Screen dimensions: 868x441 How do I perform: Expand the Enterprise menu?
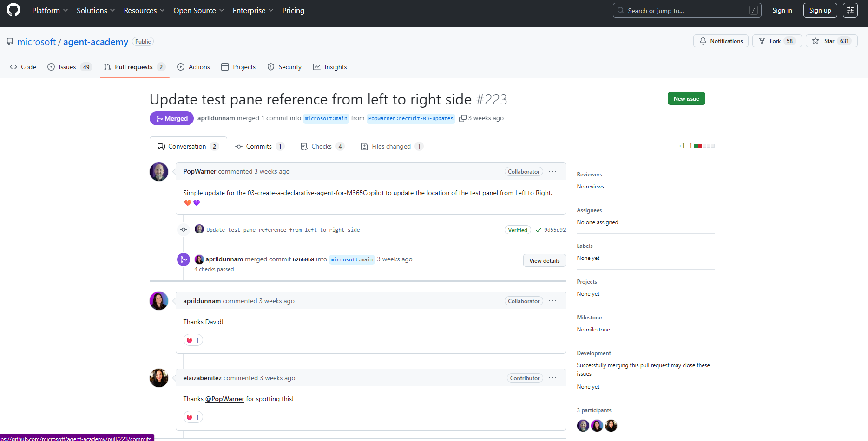click(x=253, y=10)
